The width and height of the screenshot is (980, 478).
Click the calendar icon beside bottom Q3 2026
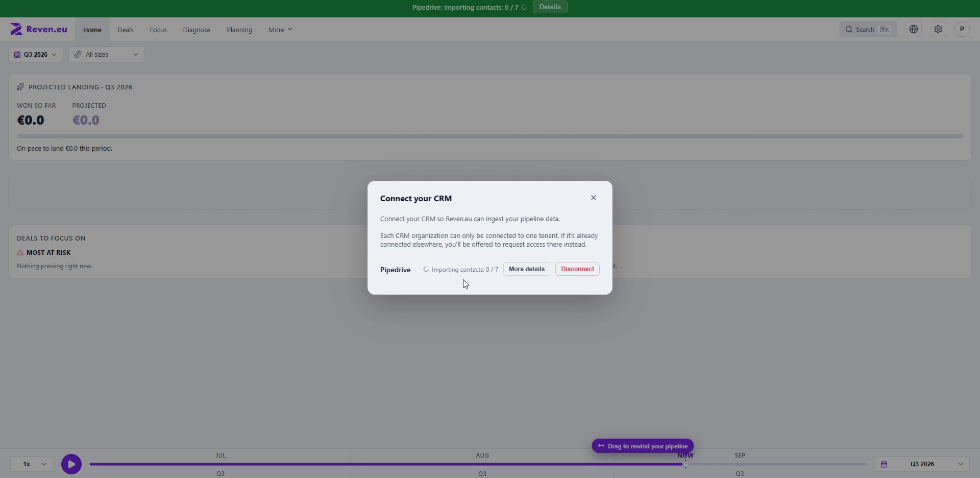884,464
